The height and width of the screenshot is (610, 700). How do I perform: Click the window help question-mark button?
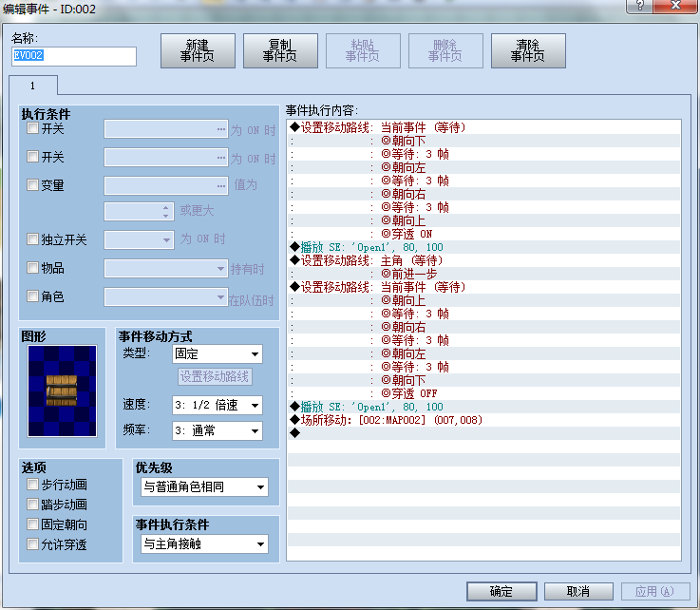tap(640, 6)
